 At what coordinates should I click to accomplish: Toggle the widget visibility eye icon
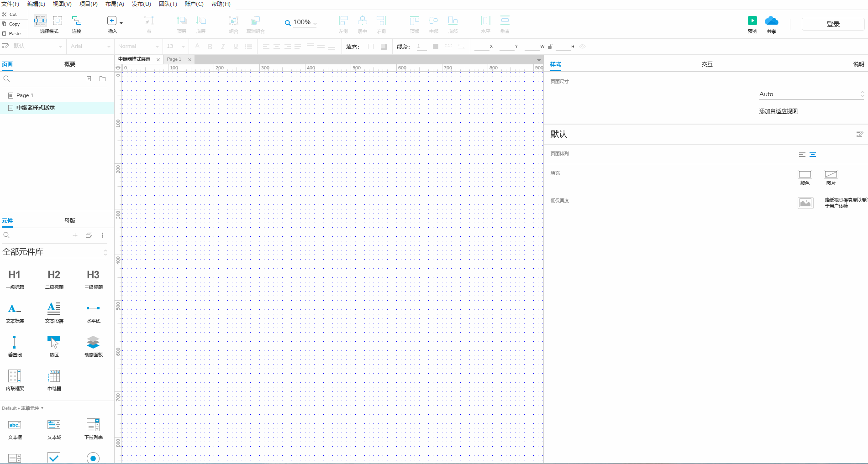tap(582, 47)
